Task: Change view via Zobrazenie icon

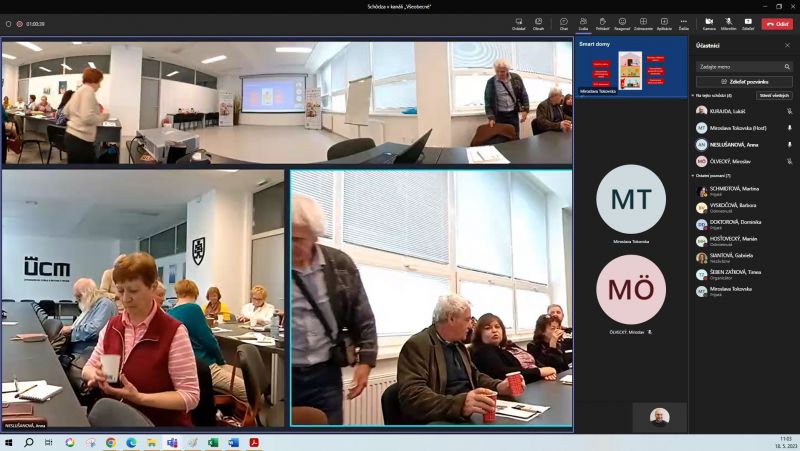Action: coord(643,23)
